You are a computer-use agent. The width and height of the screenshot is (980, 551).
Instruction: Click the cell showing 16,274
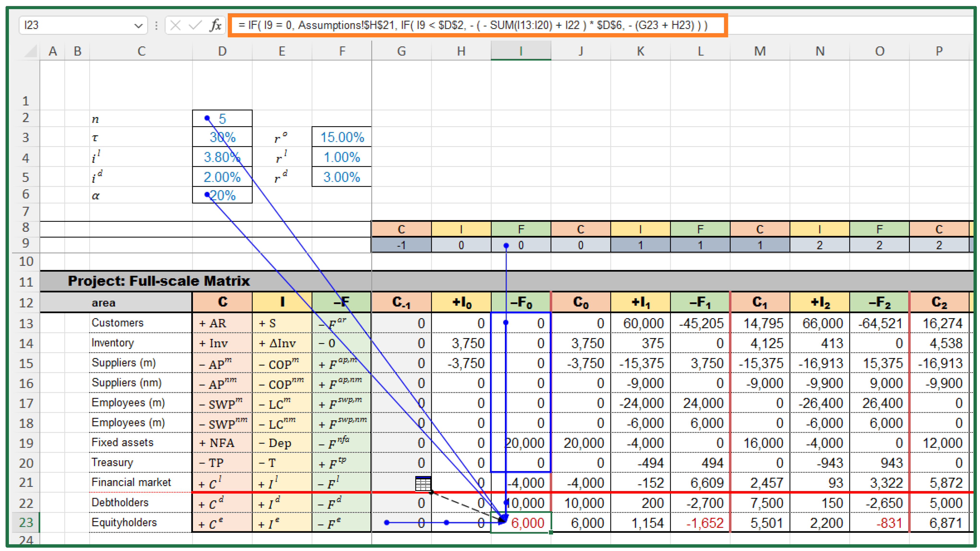point(939,323)
